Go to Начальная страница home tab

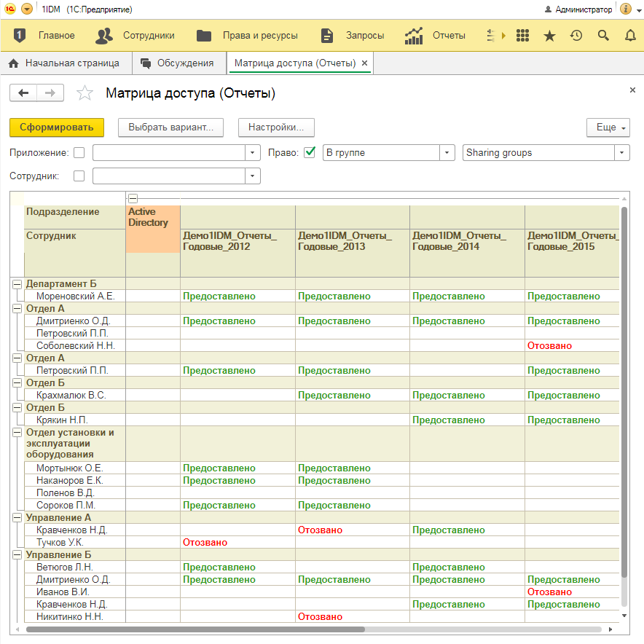(x=65, y=63)
